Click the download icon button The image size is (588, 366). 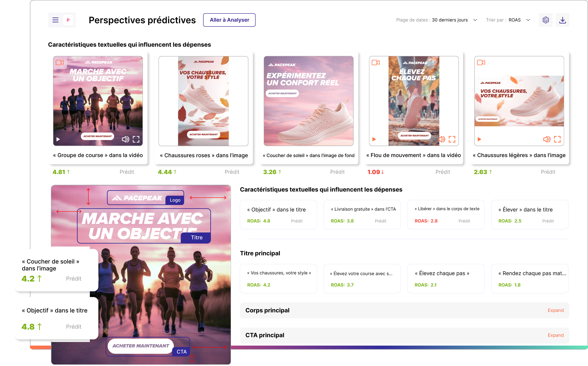pyautogui.click(x=562, y=20)
